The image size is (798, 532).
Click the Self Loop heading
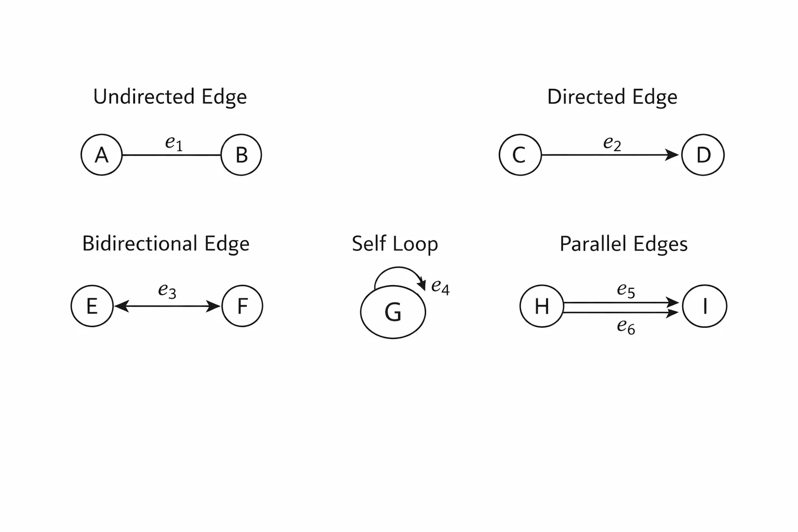click(x=395, y=244)
